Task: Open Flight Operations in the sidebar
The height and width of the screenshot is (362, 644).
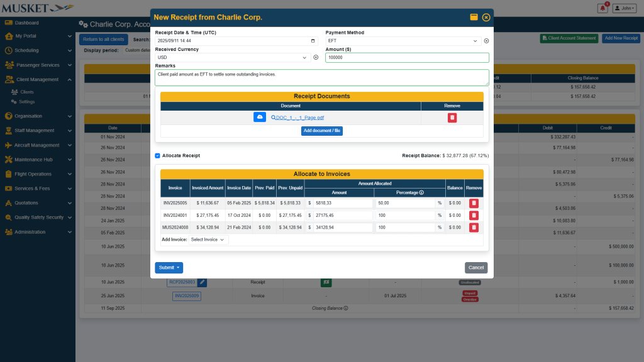Action: pos(38,174)
